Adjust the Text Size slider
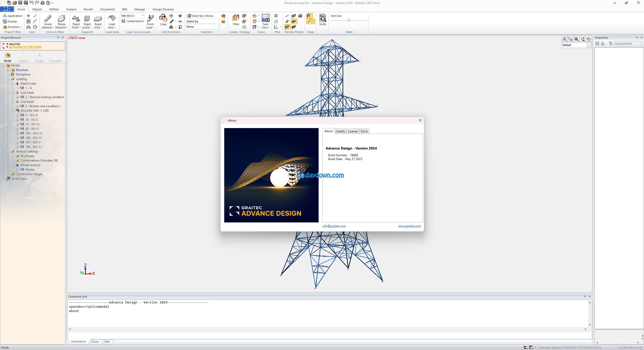The image size is (644, 350). pyautogui.click(x=349, y=20)
